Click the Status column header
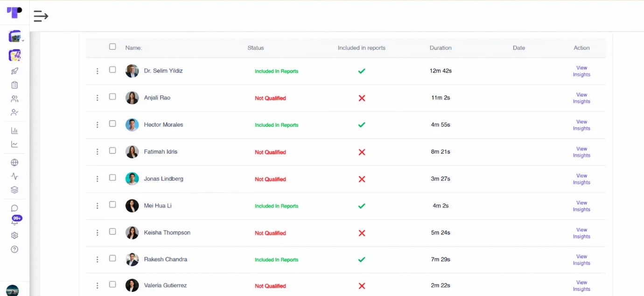This screenshot has height=296, width=644. coord(256,48)
